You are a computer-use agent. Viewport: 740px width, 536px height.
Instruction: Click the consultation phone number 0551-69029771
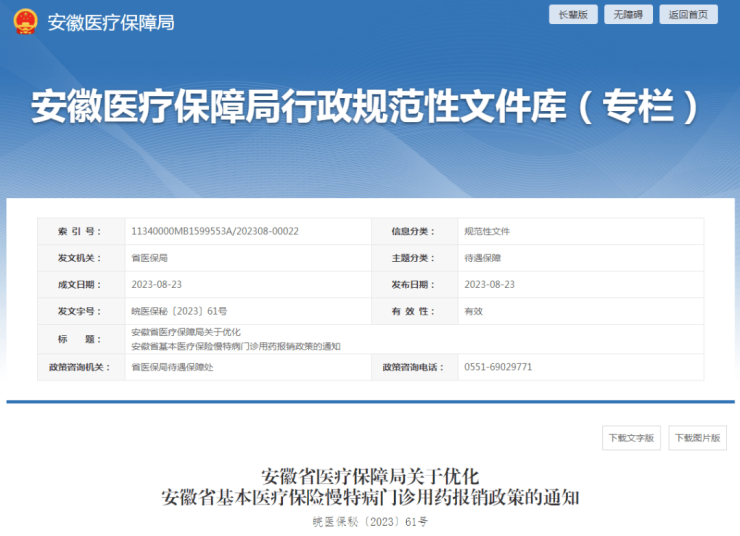498,367
